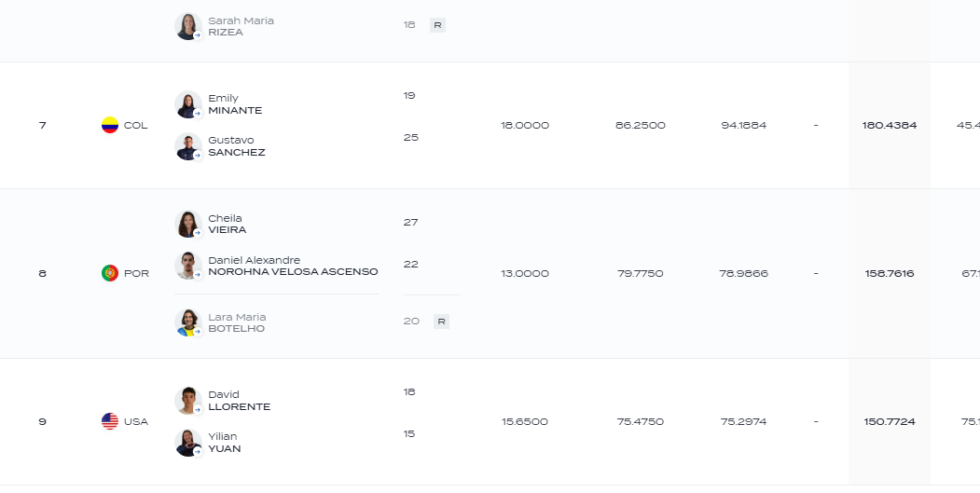Click the Portugal flag icon
The image size is (980, 493).
pos(110,273)
